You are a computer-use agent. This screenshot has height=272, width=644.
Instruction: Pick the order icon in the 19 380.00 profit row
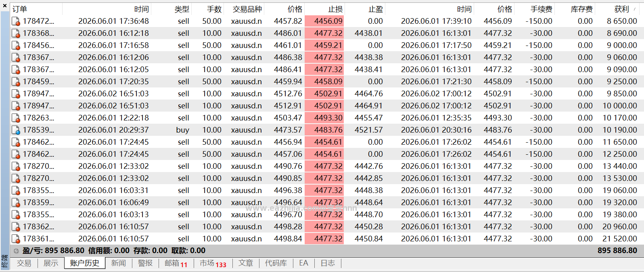[16, 214]
